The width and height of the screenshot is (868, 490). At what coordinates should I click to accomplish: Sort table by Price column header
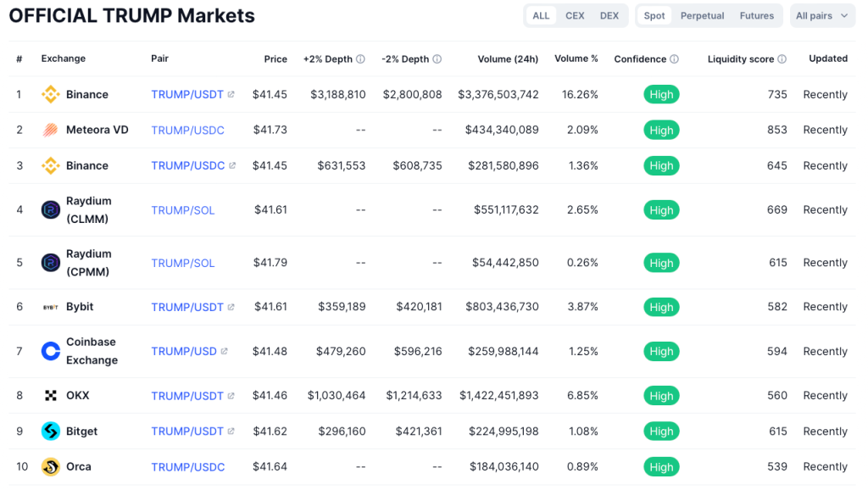coord(275,59)
